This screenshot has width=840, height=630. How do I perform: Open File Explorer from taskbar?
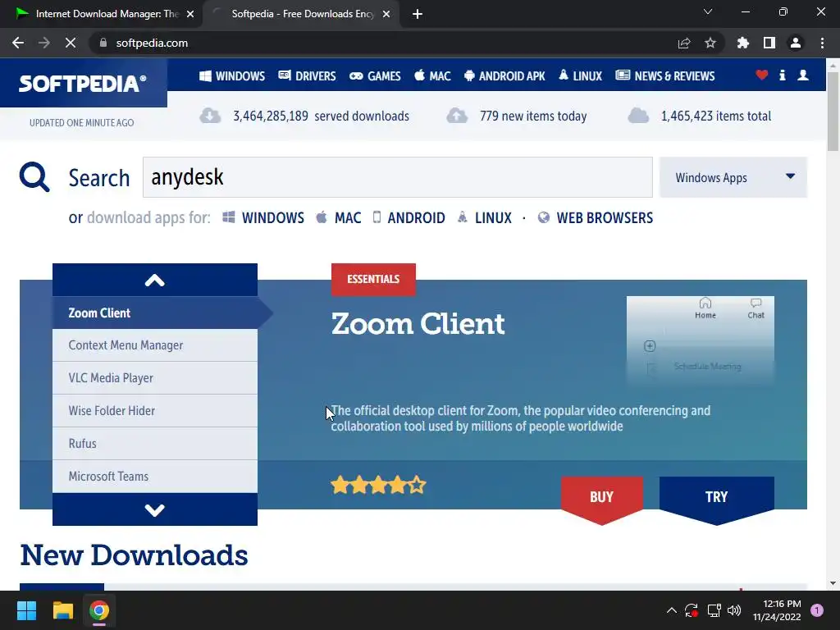[62, 610]
